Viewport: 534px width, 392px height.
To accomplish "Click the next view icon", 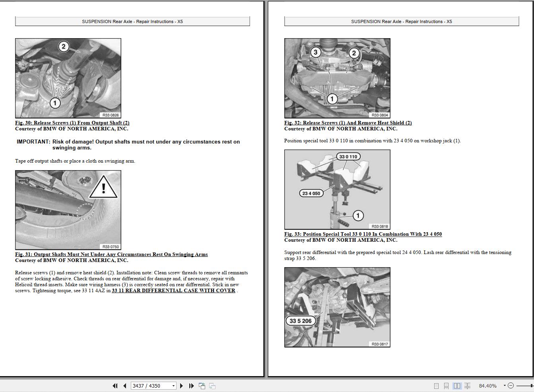I will 212,386.
